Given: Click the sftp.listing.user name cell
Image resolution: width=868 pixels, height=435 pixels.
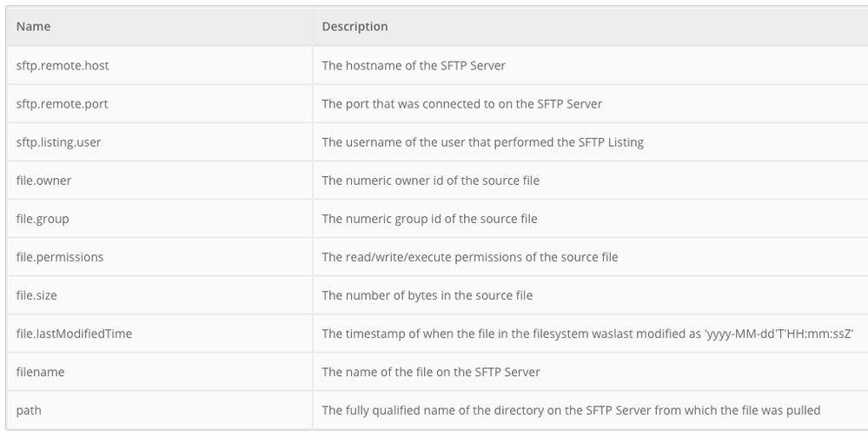Looking at the screenshot, I should pos(58,142).
